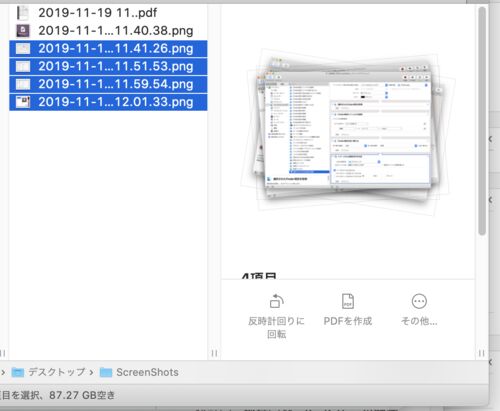The width and height of the screenshot is (500, 411).
Task: Click the column divider handle beside the preview
Action: point(214,353)
